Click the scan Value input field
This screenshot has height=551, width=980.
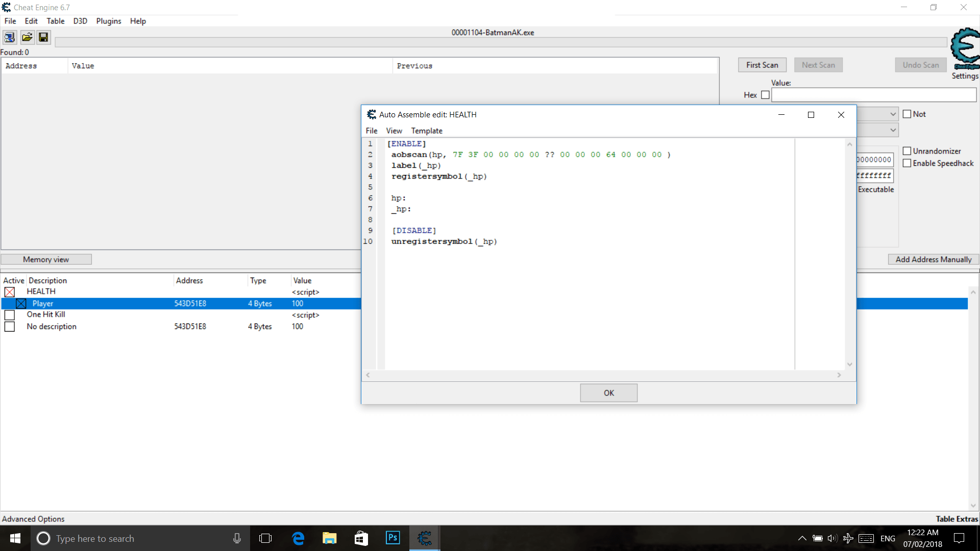(873, 95)
